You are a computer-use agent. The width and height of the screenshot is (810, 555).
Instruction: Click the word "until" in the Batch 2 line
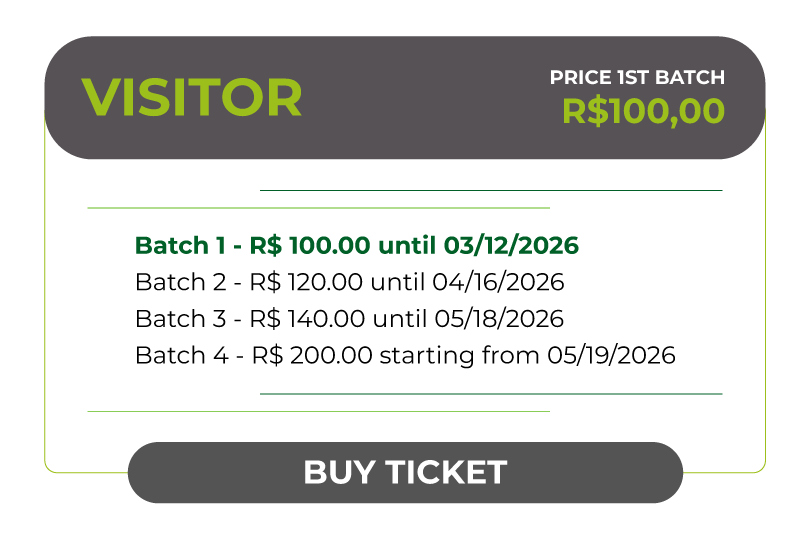click(x=397, y=282)
